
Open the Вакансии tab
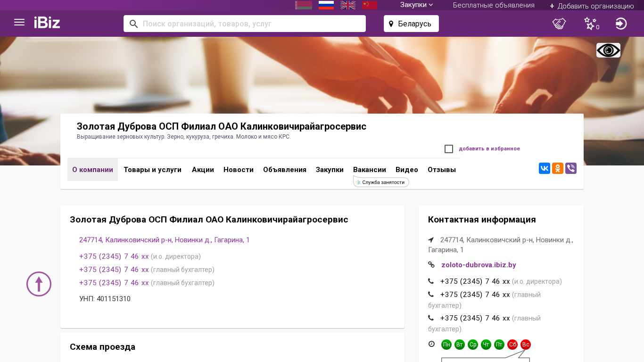coord(370,170)
